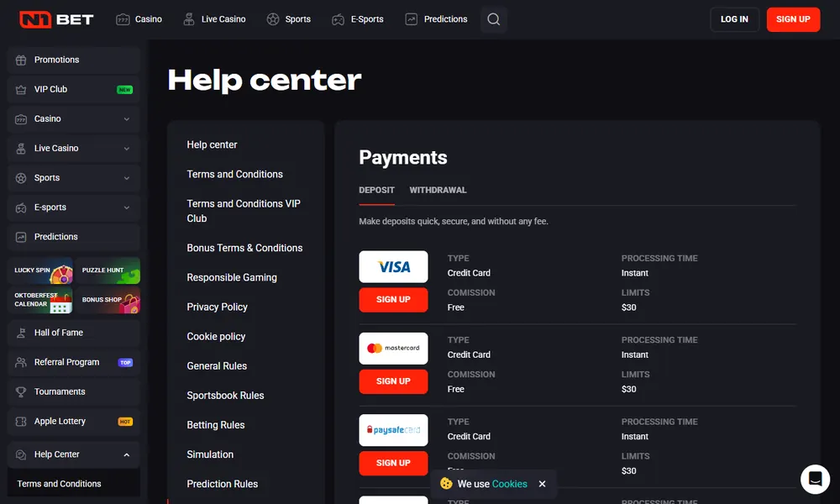Click the Sports ball icon in top navigation
The width and height of the screenshot is (840, 504).
tap(273, 19)
